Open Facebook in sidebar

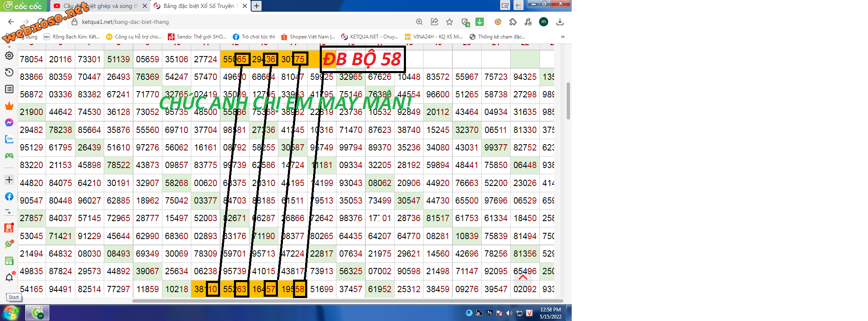coord(9,196)
